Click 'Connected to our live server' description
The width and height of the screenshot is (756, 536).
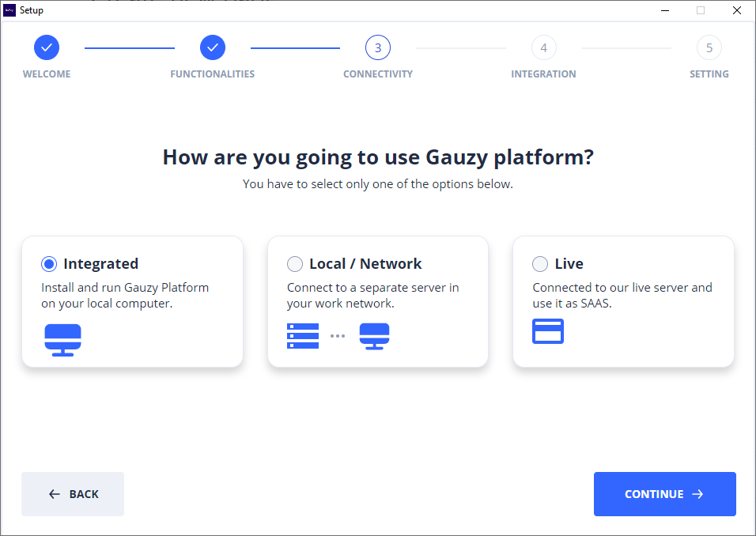click(622, 296)
